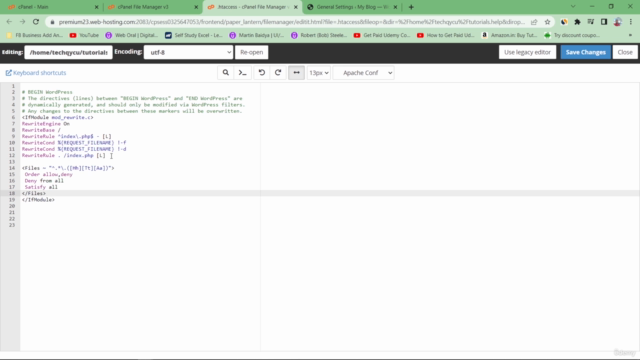
Task: Undo the last edit
Action: coord(262,73)
